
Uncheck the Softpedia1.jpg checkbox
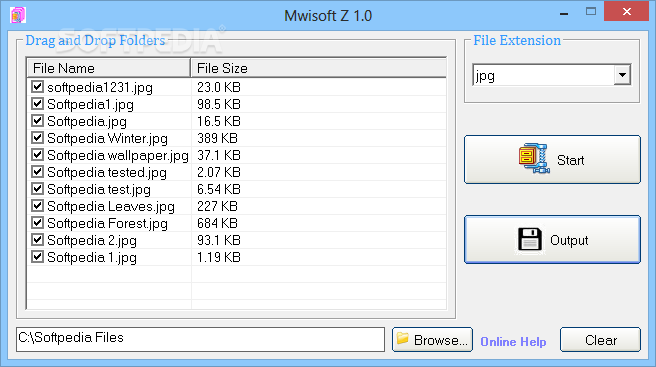(38, 103)
